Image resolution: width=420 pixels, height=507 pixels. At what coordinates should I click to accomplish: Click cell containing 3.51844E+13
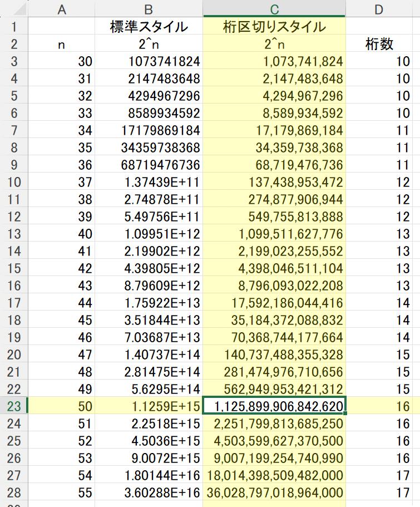point(149,320)
